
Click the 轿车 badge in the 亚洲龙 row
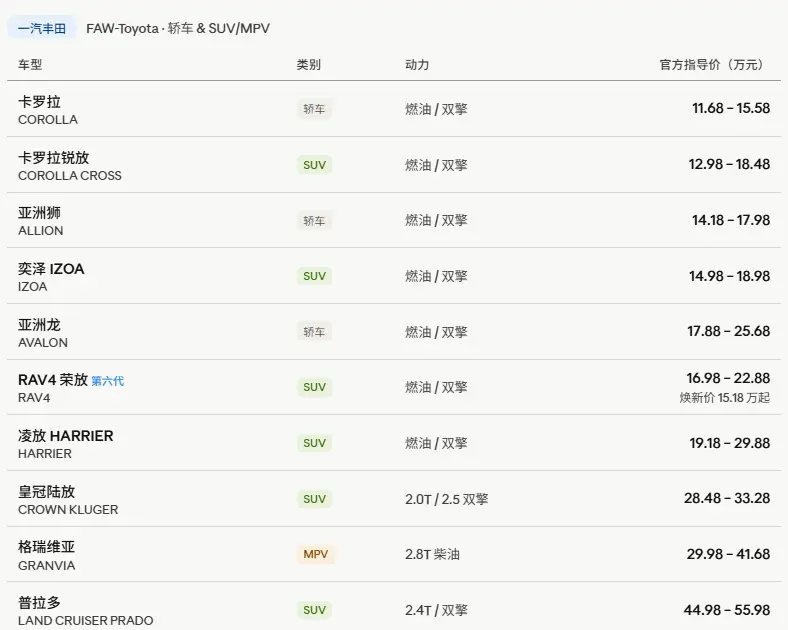click(x=314, y=332)
